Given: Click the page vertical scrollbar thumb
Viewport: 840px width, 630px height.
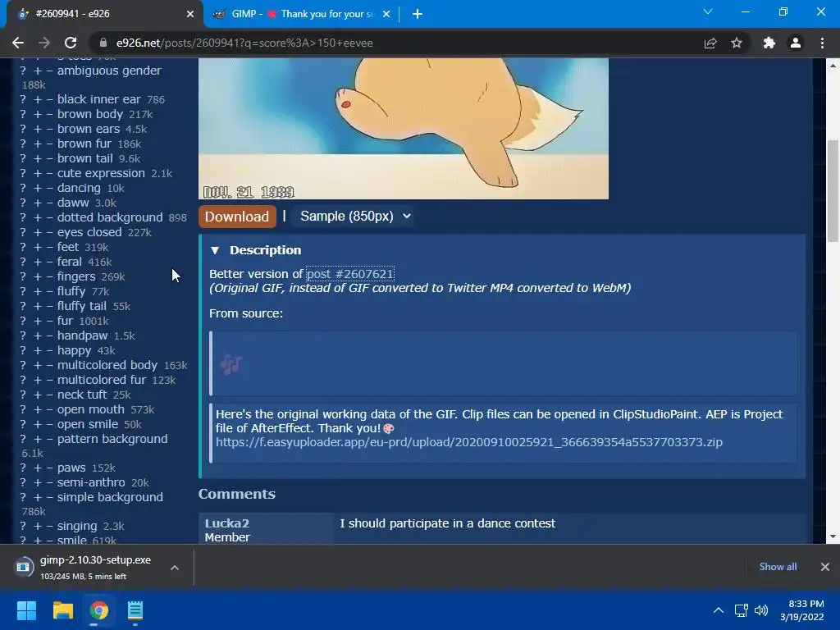Looking at the screenshot, I should pyautogui.click(x=833, y=190).
